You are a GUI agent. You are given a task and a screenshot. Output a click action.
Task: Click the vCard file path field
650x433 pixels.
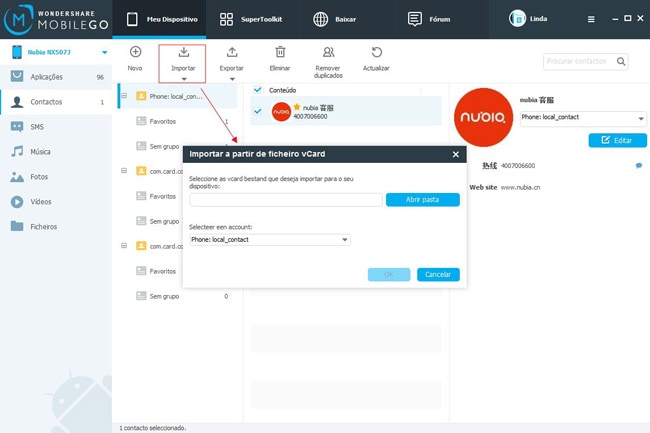click(x=286, y=200)
